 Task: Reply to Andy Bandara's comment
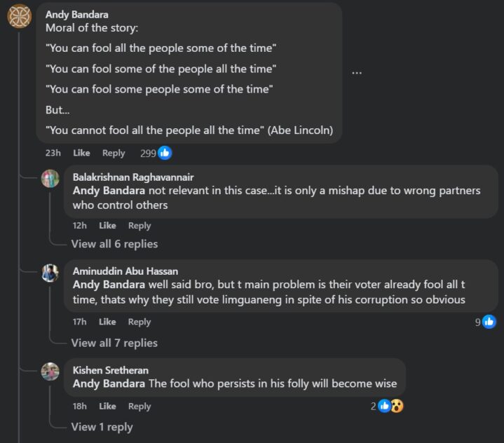pyautogui.click(x=114, y=153)
